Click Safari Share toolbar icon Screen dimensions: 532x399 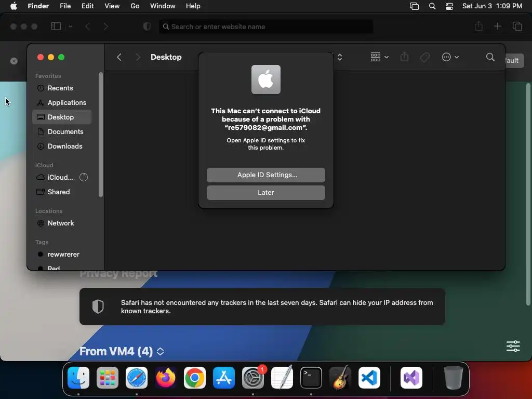[478, 26]
